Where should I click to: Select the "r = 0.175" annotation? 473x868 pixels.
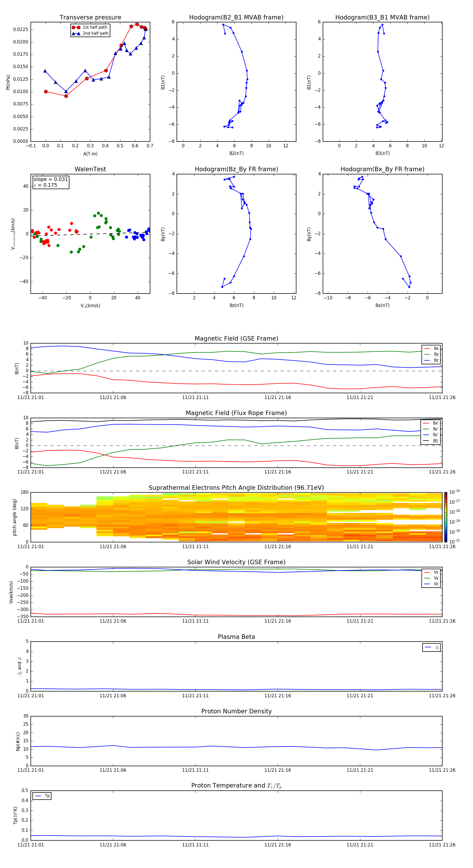tap(45, 185)
